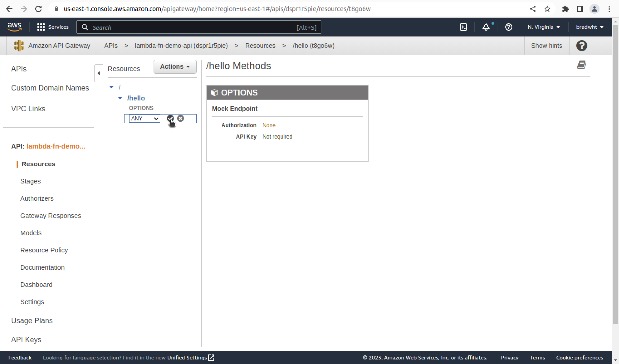Collapse the root / resource tree node

(112, 87)
